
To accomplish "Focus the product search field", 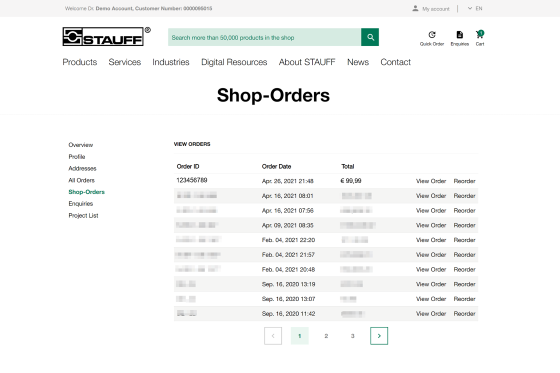I will point(264,37).
